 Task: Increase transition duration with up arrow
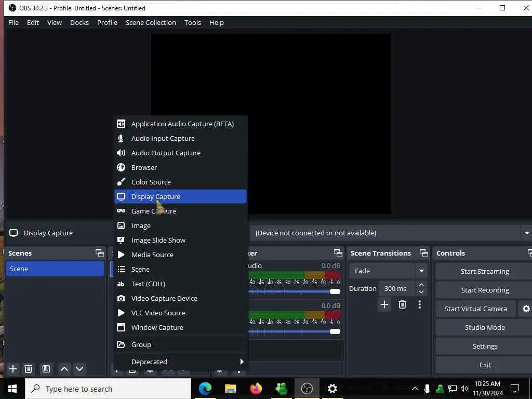point(421,285)
